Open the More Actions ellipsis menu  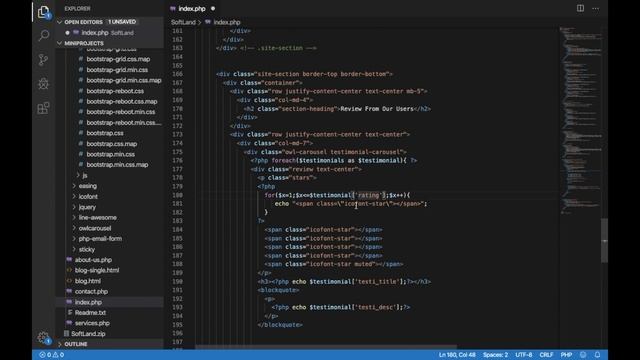tap(596, 8)
